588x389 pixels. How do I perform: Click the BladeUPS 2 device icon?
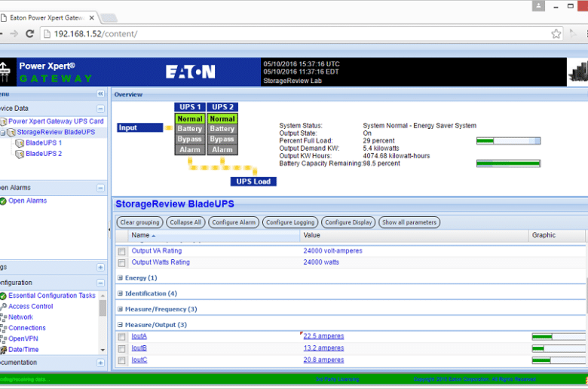click(20, 154)
